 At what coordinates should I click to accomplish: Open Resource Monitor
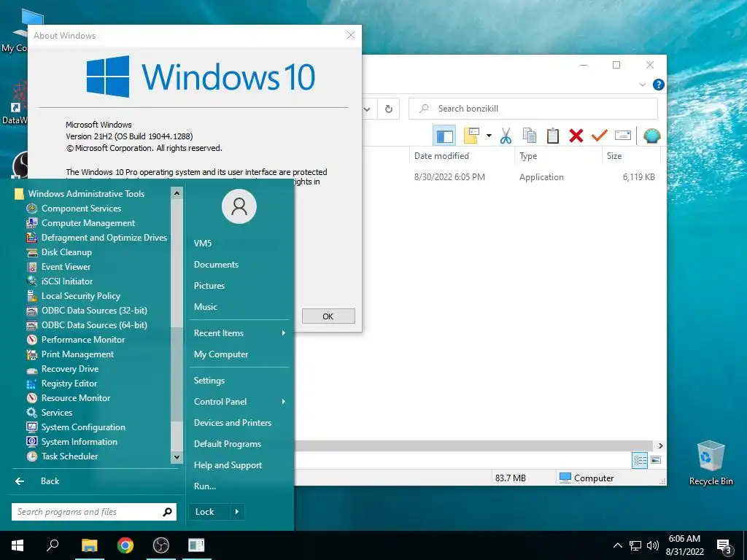69,398
